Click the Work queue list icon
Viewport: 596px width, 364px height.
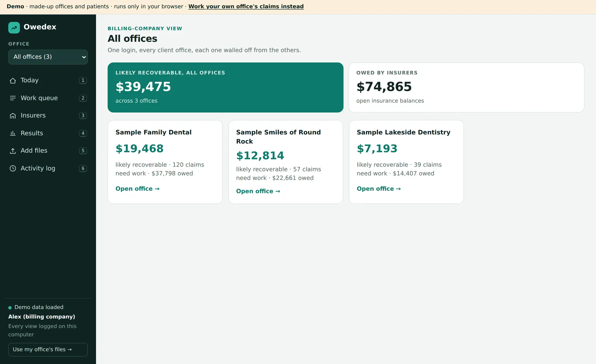point(13,98)
